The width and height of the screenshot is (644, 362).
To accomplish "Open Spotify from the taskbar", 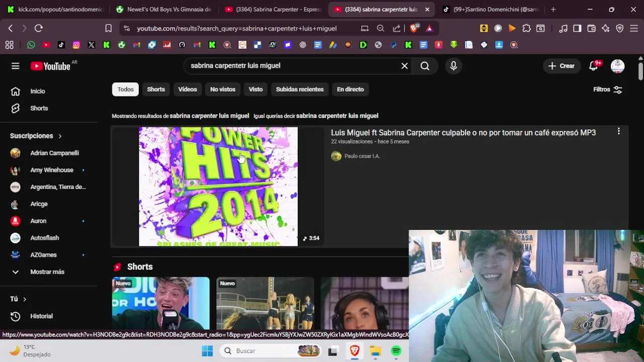I will (396, 351).
